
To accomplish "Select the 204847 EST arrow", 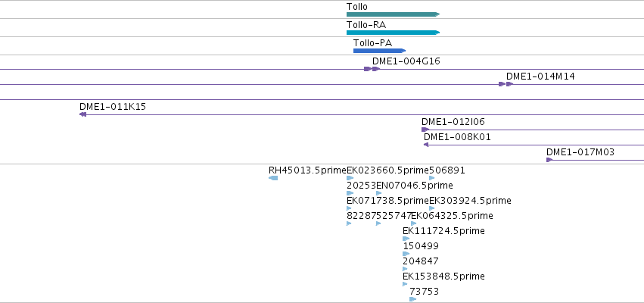I will click(405, 269).
